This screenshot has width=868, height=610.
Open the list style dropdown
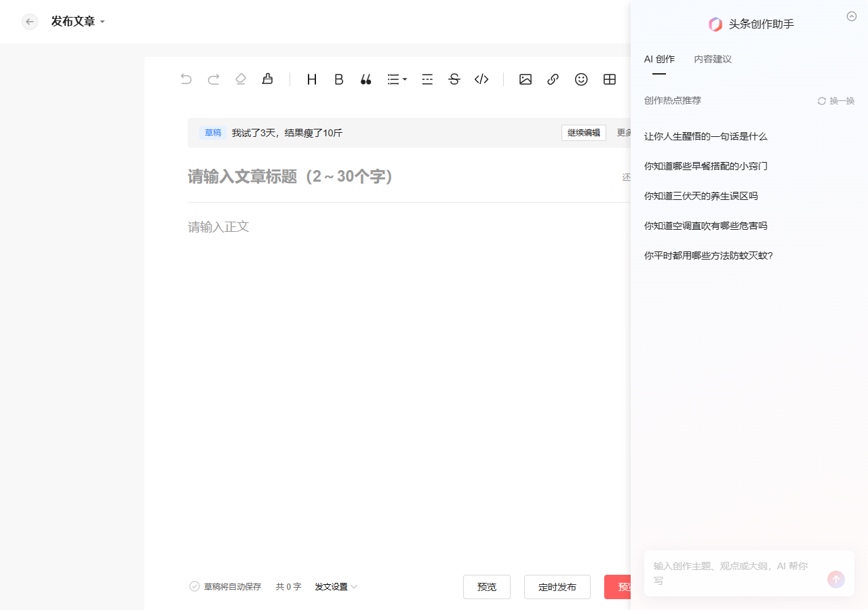coord(397,79)
